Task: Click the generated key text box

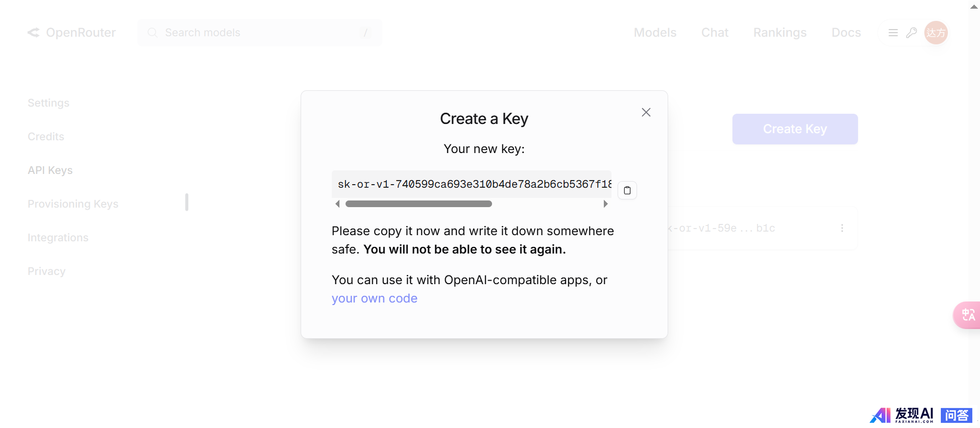Action: tap(472, 184)
